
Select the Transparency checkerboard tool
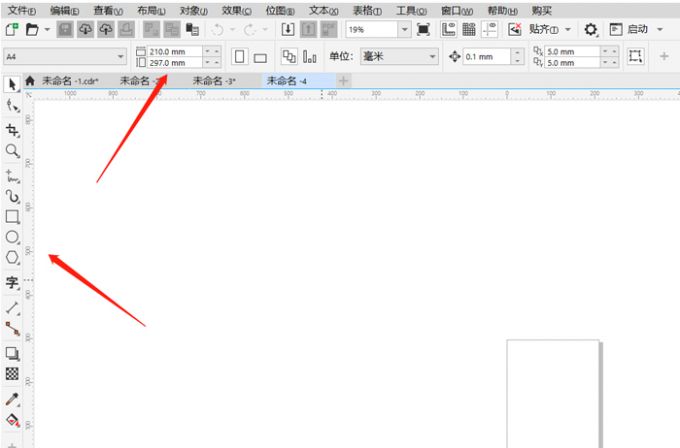pyautogui.click(x=12, y=374)
